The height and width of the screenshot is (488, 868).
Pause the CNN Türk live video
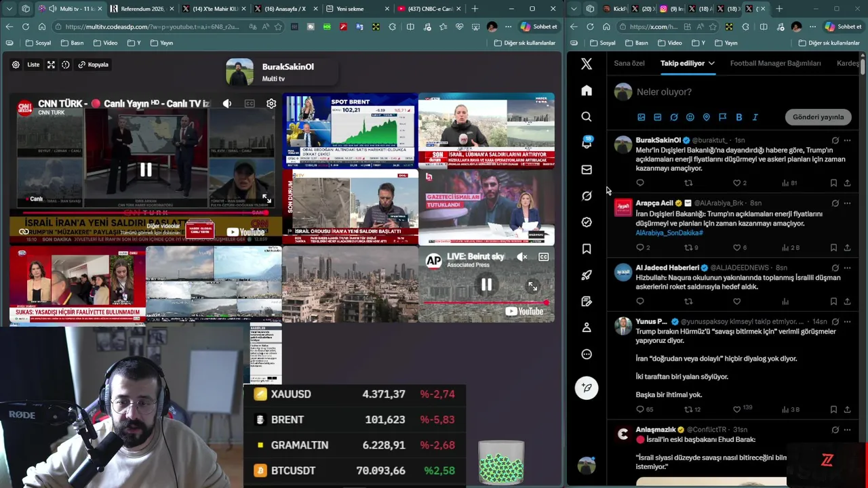click(146, 170)
